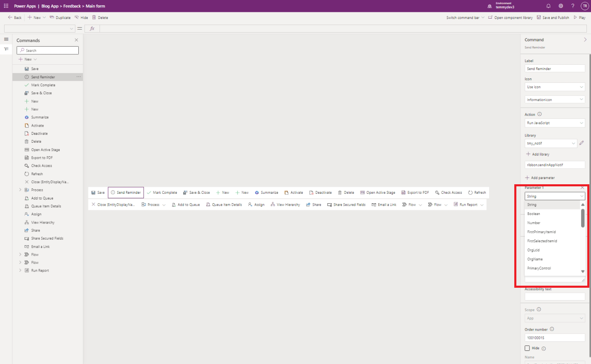Open the settings gear icon
Image resolution: width=591 pixels, height=364 pixels.
[561, 6]
